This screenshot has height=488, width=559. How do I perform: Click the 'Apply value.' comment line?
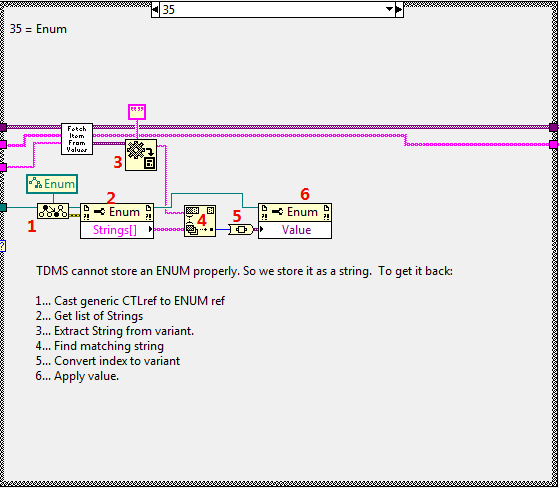tap(77, 376)
